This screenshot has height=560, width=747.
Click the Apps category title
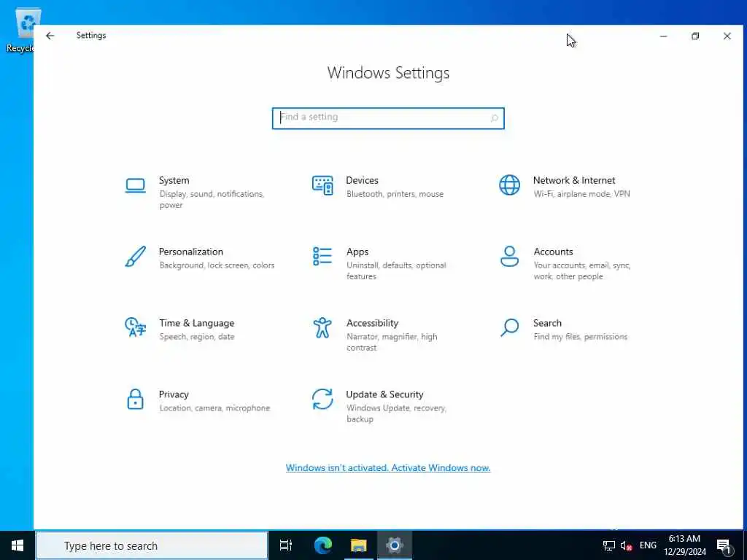coord(357,252)
